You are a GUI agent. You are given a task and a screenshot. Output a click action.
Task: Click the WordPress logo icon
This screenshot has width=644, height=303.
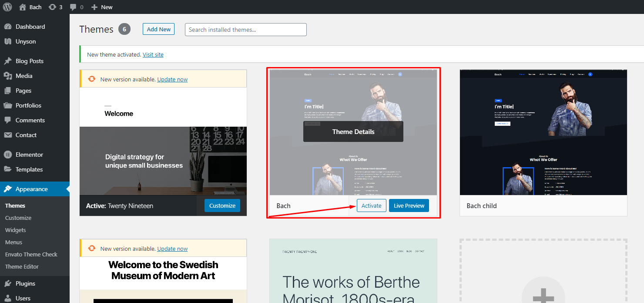point(8,7)
